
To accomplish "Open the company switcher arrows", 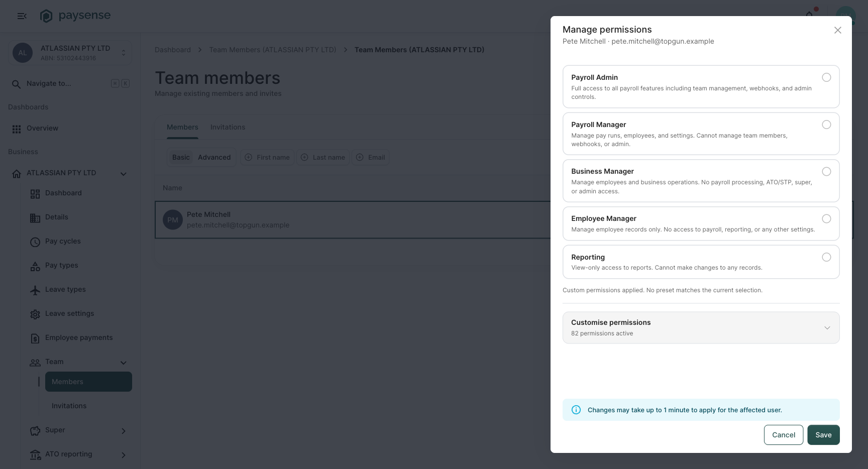I will (x=124, y=53).
